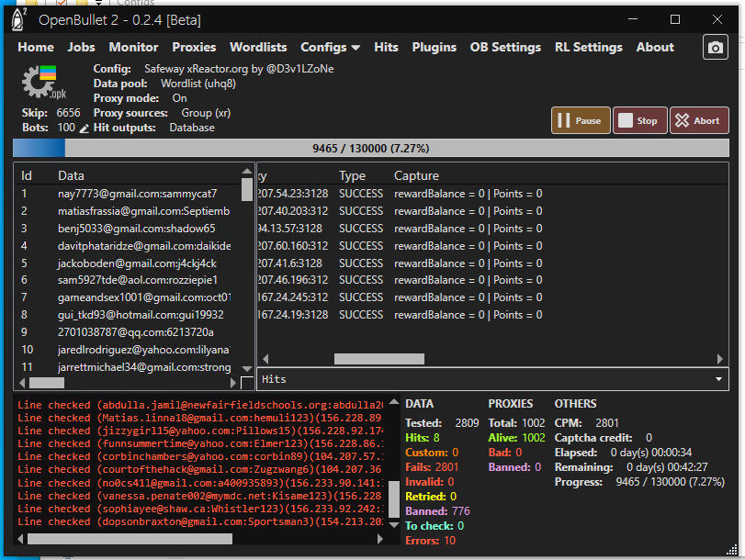Viewport: 745px width, 560px height.
Task: Click the log panel scroll-up arrow
Action: pyautogui.click(x=394, y=402)
